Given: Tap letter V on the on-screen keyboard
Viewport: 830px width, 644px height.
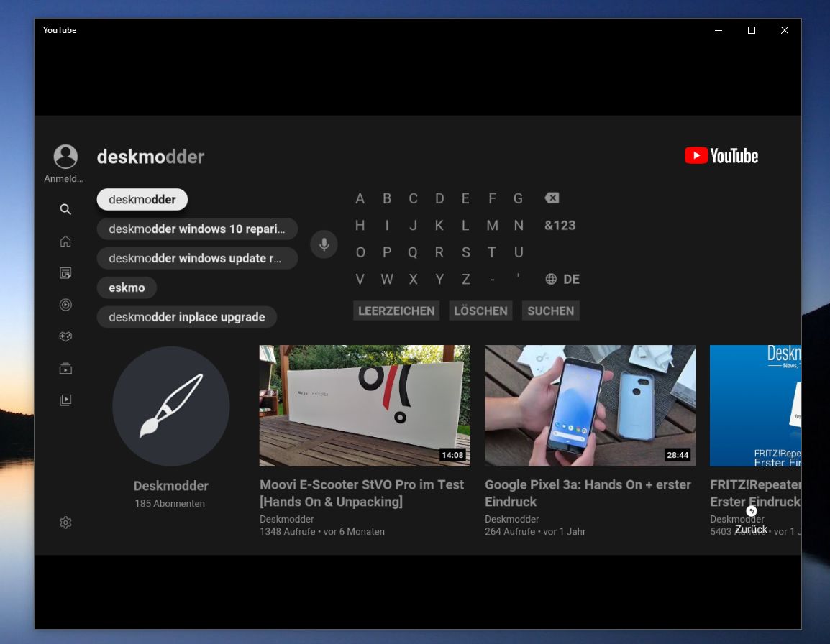Looking at the screenshot, I should click(x=360, y=279).
